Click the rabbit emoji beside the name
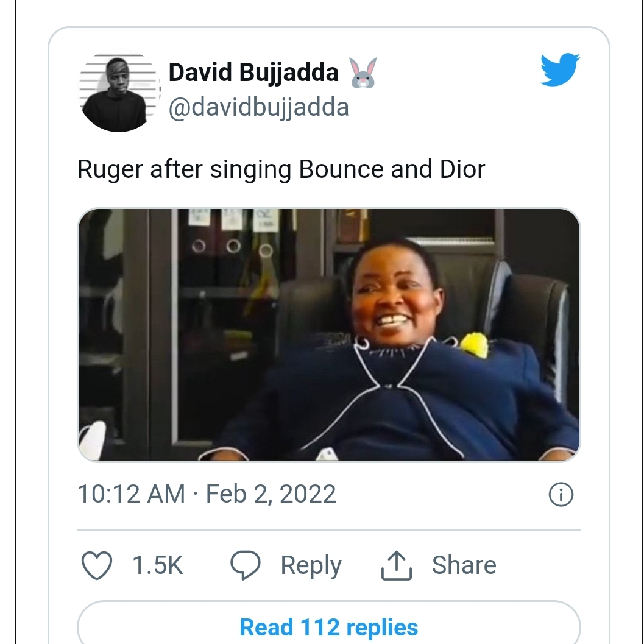 (363, 73)
